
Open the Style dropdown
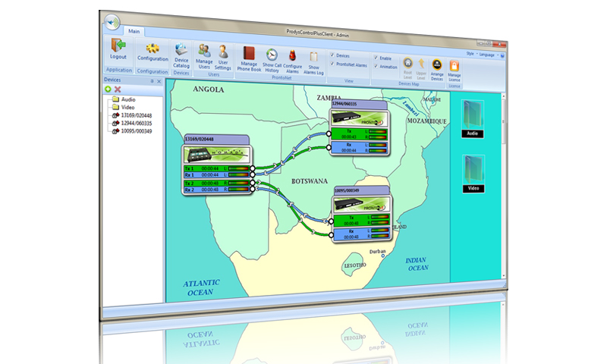470,55
